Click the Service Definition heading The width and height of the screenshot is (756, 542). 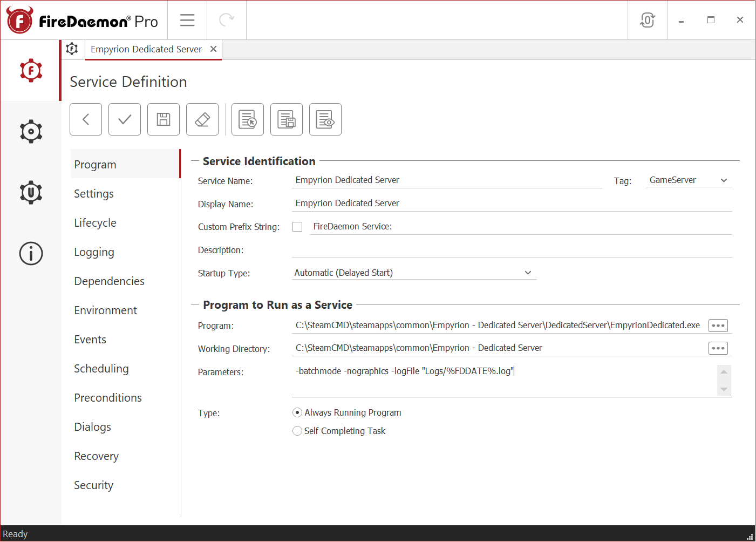pyautogui.click(x=128, y=82)
